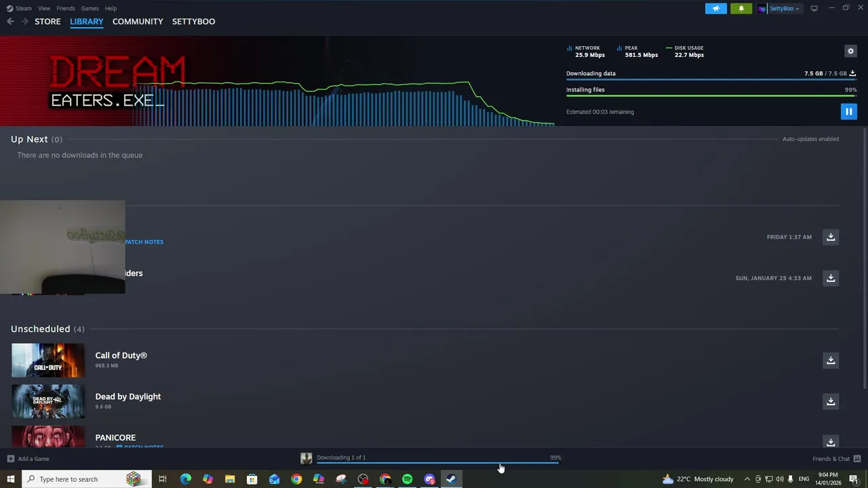
Task: Open Spotify from taskbar
Action: (x=408, y=479)
